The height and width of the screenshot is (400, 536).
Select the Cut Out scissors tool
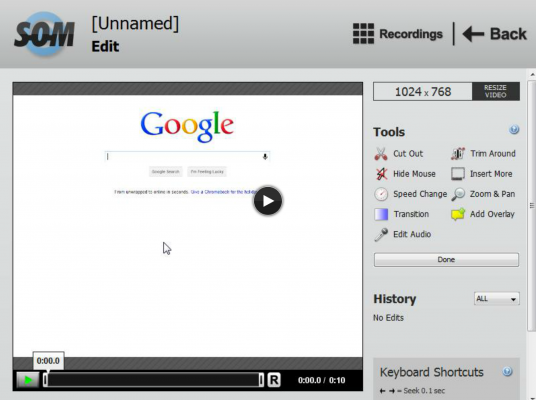tap(399, 154)
